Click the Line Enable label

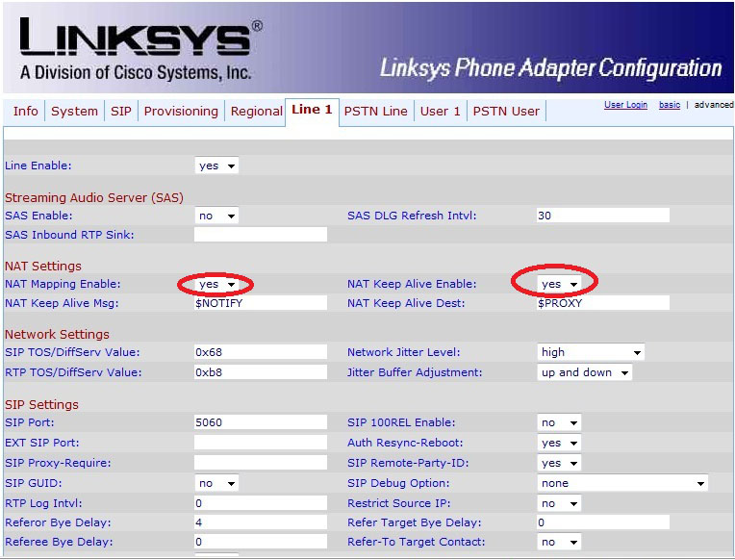(x=38, y=165)
